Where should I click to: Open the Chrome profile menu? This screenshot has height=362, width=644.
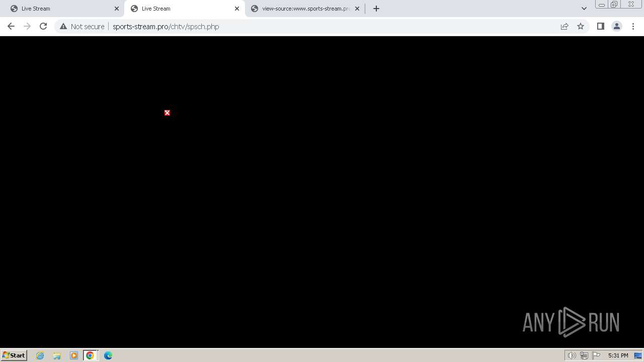click(x=616, y=26)
